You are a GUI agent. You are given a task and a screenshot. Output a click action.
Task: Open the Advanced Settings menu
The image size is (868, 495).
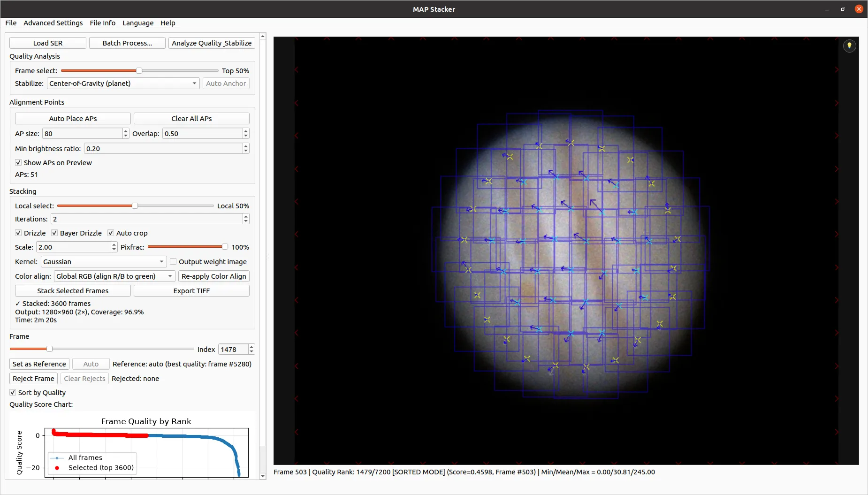click(x=53, y=23)
